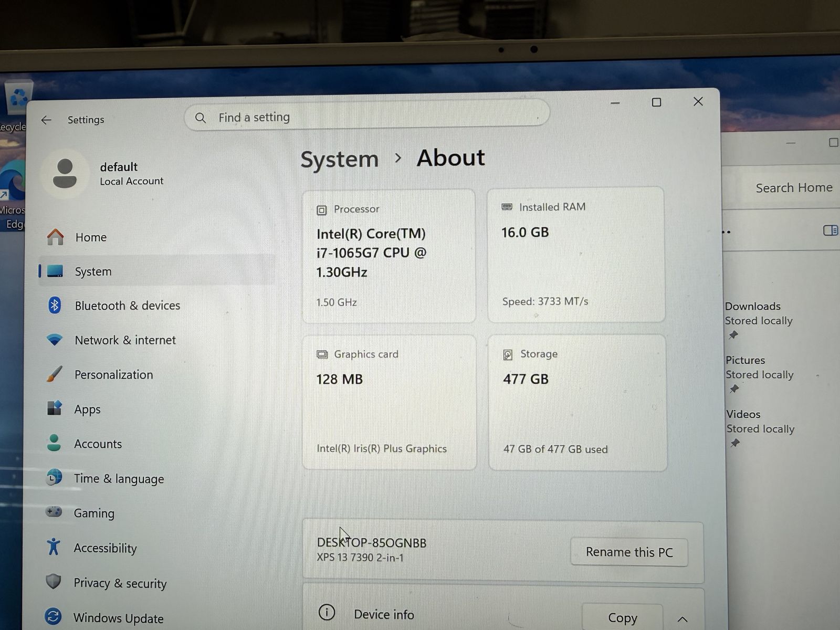Screen dimensions: 840x630
Task: Click the default user avatar icon
Action: coord(65,174)
